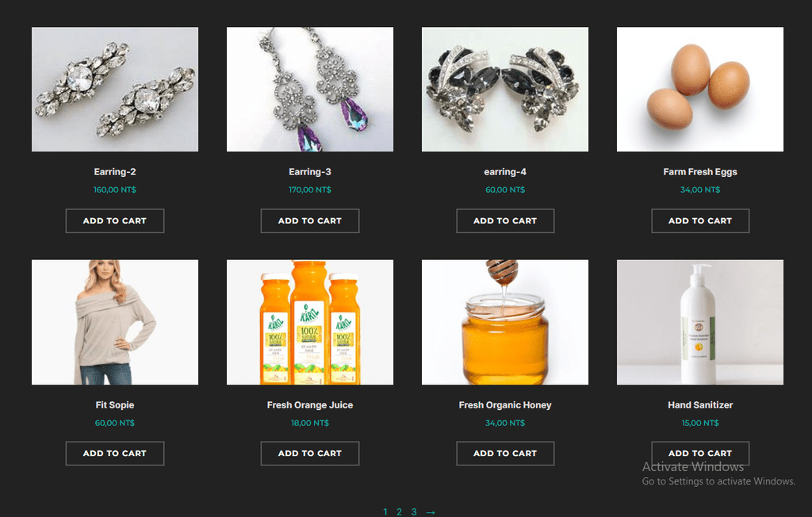Go to pagination page 3
Screen dimensions: 812x517
pyautogui.click(x=414, y=511)
